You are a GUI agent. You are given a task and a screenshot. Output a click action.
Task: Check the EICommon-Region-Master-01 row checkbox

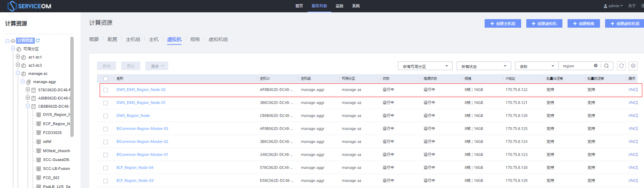click(x=106, y=155)
